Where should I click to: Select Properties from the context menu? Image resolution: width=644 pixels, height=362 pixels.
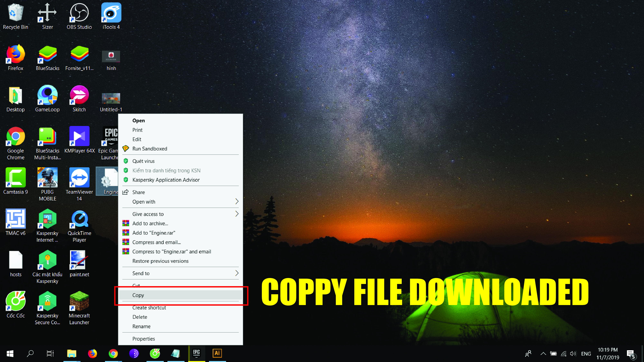(x=143, y=339)
